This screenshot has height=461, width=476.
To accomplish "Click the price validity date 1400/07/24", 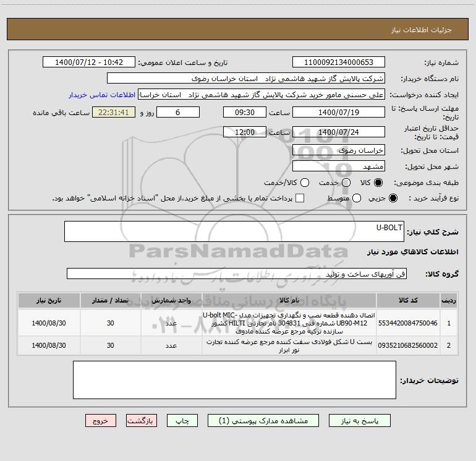I will 339,132.
